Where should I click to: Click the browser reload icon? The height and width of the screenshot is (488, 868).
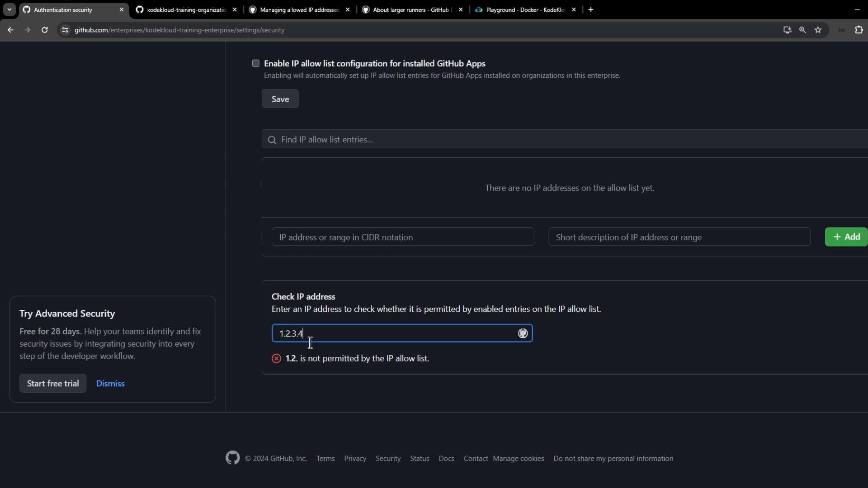click(x=44, y=30)
